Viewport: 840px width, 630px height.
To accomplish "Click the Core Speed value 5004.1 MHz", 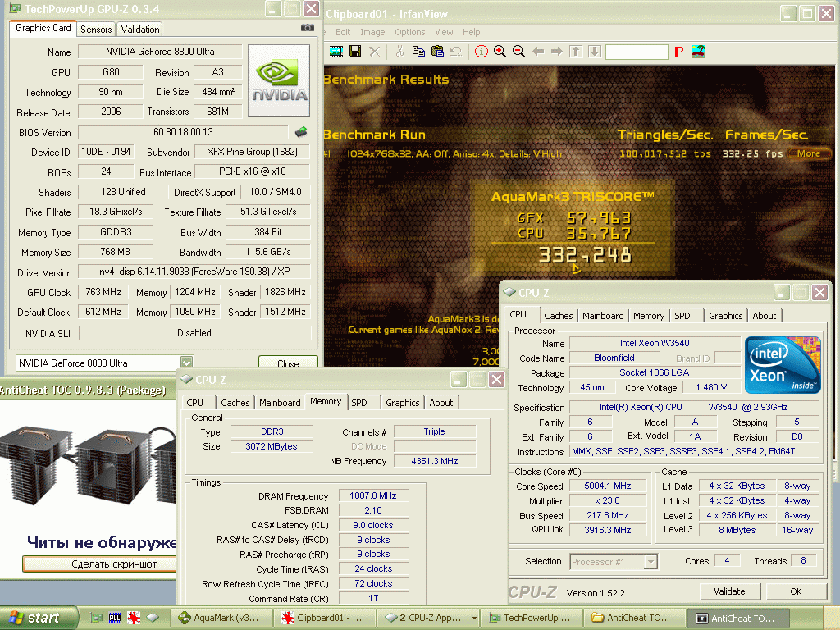I will pos(608,486).
